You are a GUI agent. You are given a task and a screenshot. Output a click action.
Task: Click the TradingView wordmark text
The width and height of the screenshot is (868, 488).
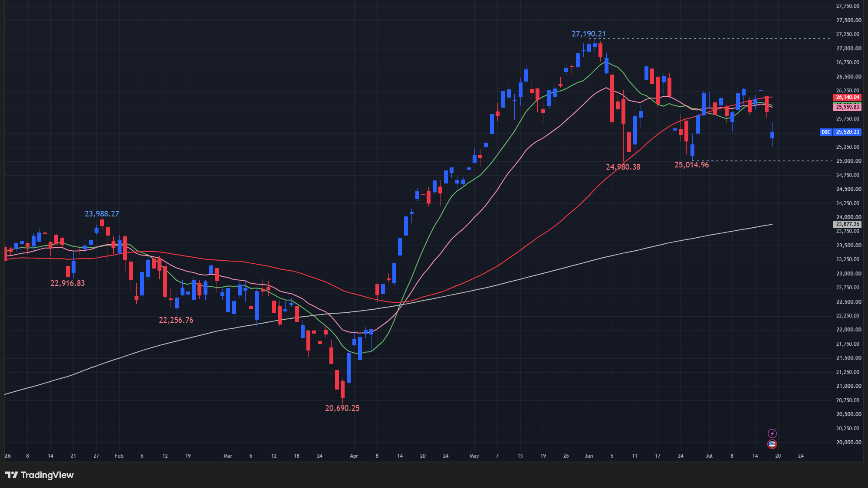[x=47, y=475]
